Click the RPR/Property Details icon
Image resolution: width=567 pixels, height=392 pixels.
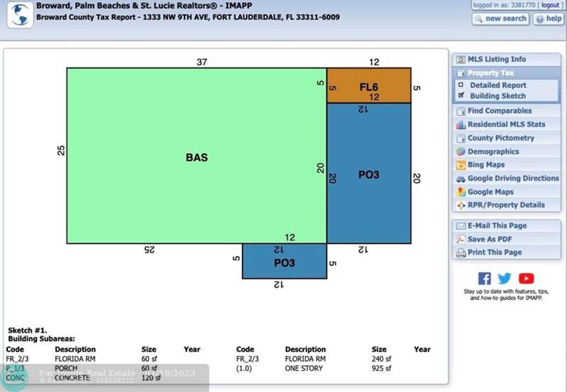click(x=461, y=205)
